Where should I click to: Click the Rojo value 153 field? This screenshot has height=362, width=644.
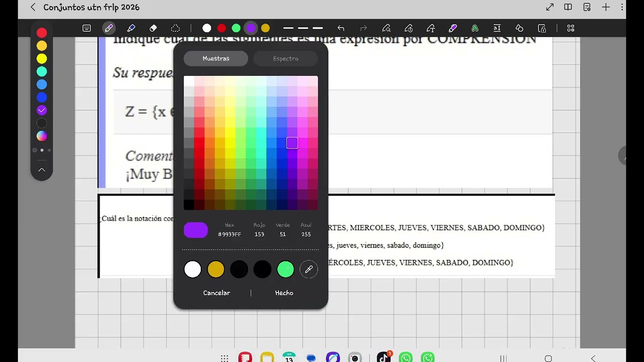pyautogui.click(x=259, y=234)
